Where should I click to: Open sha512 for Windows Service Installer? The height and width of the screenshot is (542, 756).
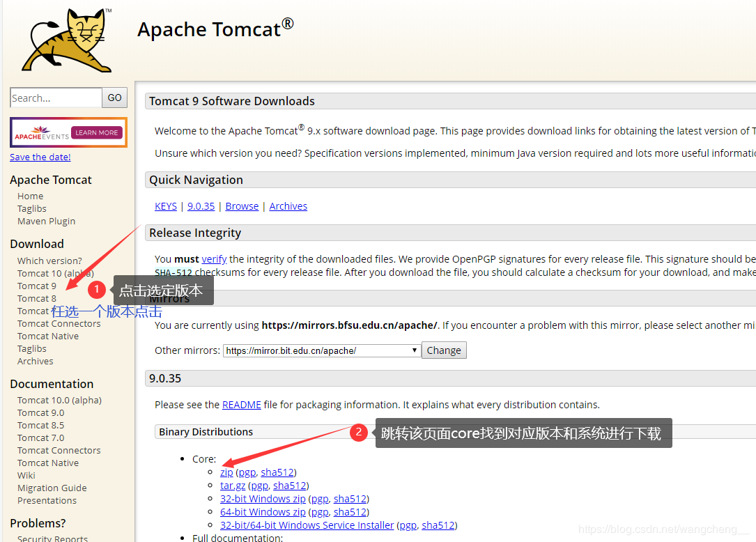[438, 525]
